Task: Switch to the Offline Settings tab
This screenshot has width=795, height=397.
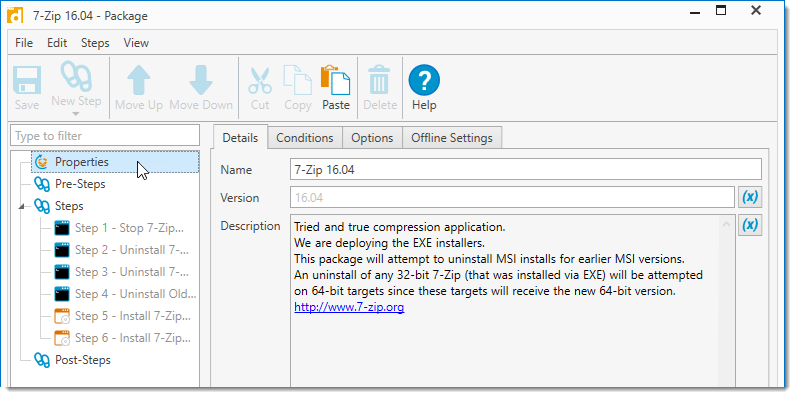Action: [x=452, y=138]
